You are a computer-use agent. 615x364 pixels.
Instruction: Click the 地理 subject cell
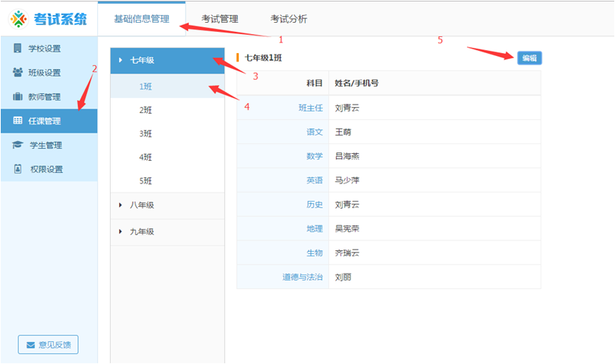click(x=283, y=229)
